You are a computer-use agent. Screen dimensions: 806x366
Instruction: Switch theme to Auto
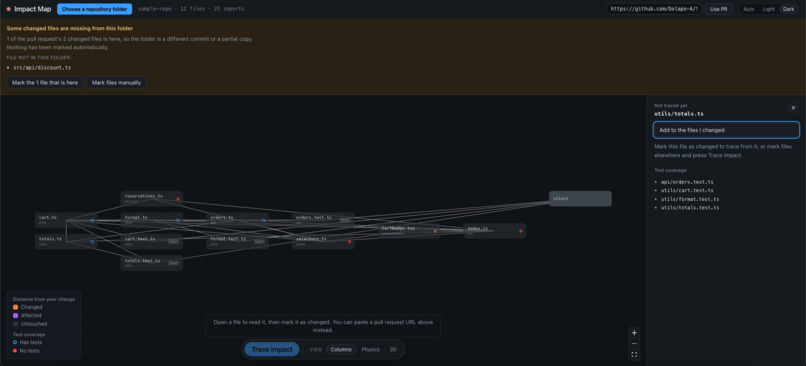click(749, 9)
